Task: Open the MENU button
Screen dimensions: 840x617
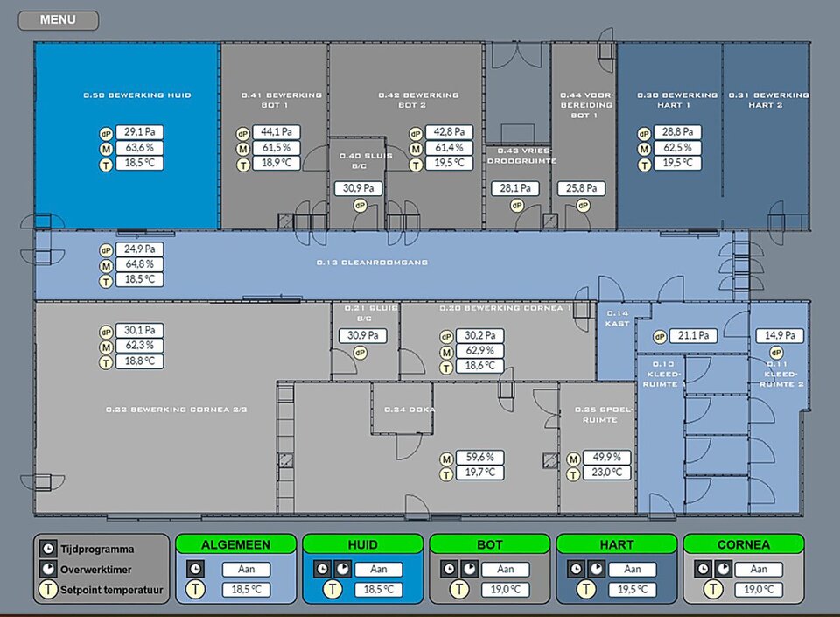Action: [x=58, y=20]
